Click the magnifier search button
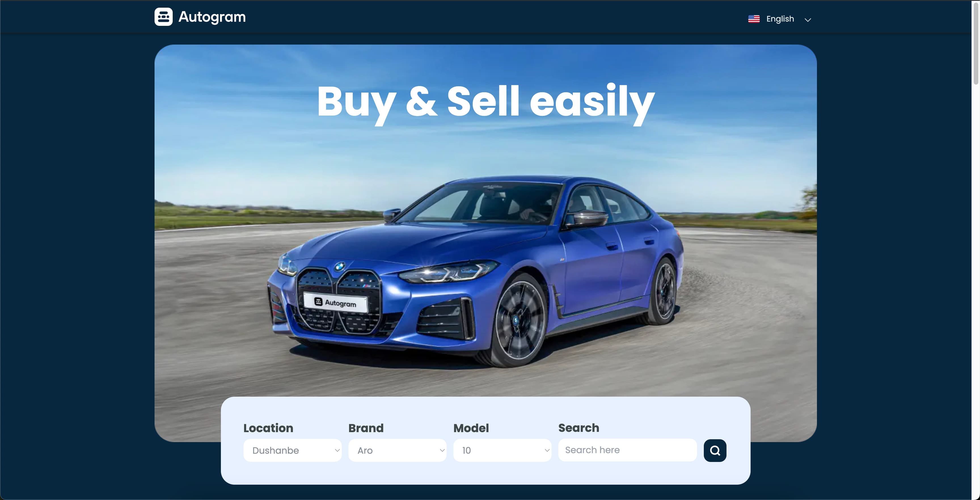Screen dimensions: 980x500 click(715, 451)
